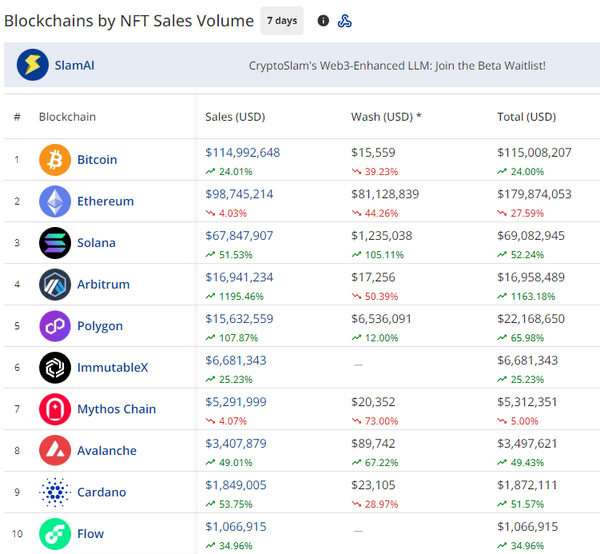600x554 pixels.
Task: Sort by Total (USD) column header
Action: click(x=526, y=117)
